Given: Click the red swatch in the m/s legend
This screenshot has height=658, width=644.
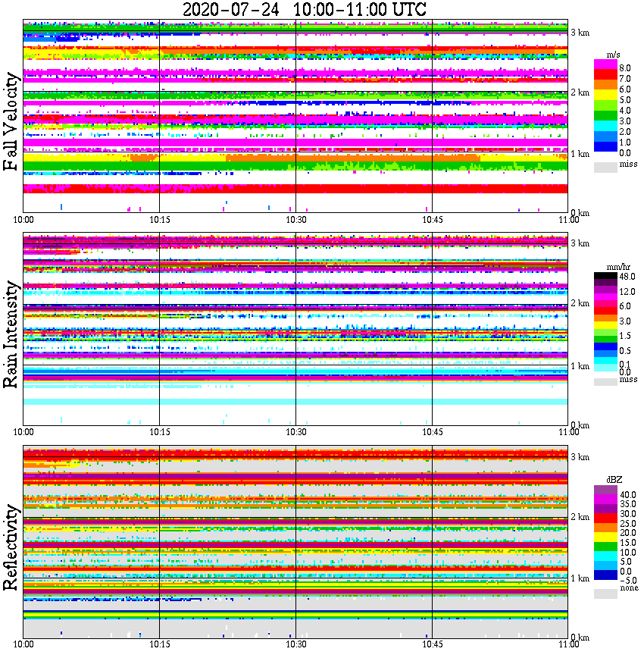Looking at the screenshot, I should click(605, 75).
